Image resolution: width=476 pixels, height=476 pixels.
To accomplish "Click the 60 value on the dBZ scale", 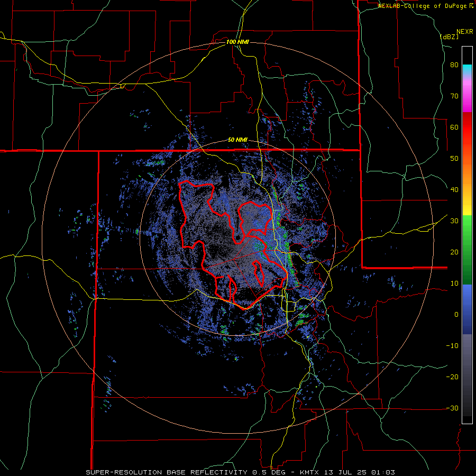I will click(x=454, y=127).
